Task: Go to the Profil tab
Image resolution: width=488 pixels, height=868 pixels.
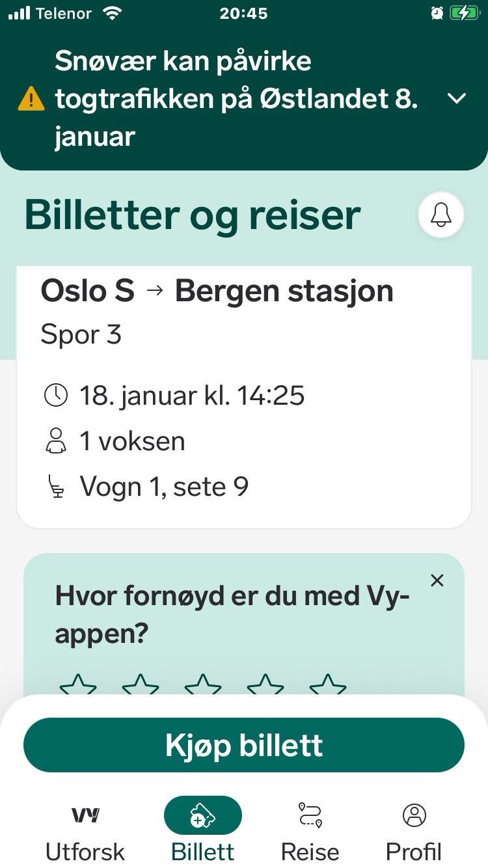Action: pyautogui.click(x=414, y=831)
